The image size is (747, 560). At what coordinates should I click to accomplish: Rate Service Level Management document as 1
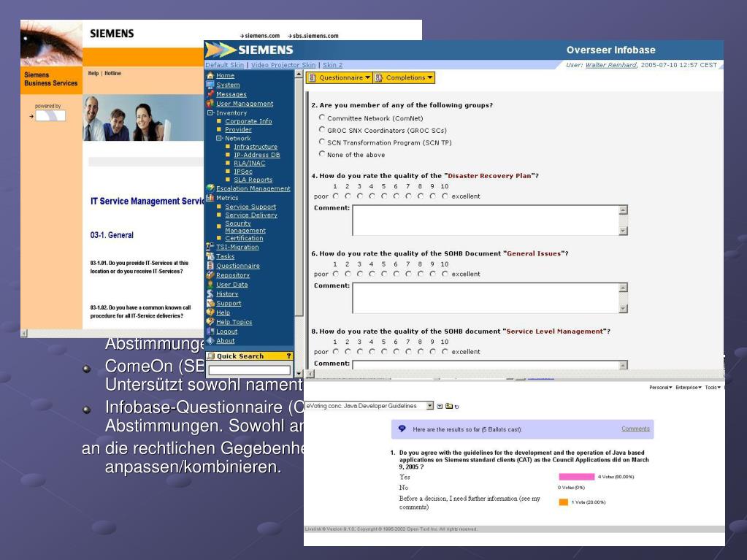(x=335, y=351)
